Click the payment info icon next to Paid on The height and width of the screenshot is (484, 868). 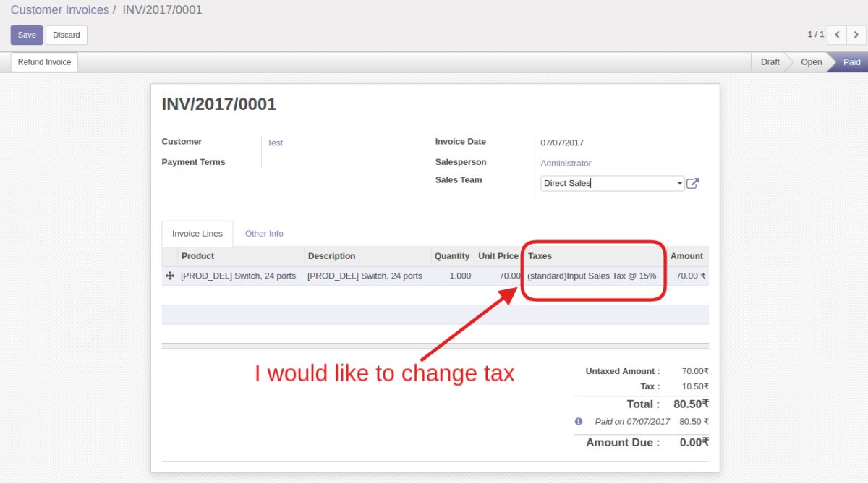(579, 421)
